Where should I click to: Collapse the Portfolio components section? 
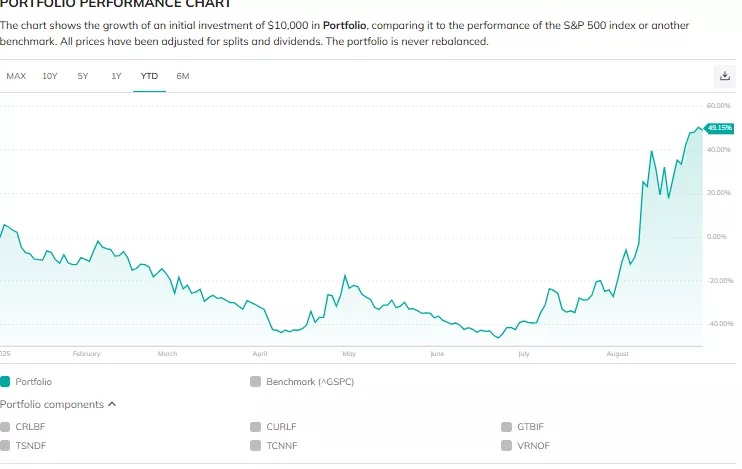coord(111,404)
